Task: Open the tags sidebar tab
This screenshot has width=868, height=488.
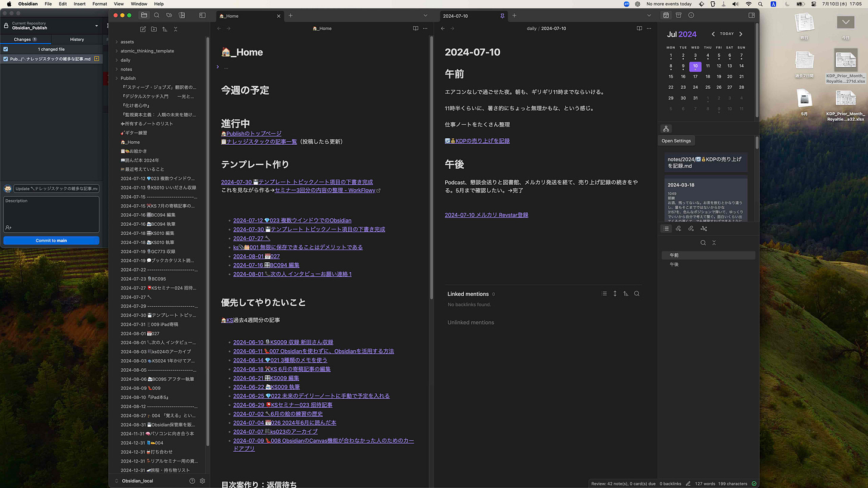Action: [169, 15]
